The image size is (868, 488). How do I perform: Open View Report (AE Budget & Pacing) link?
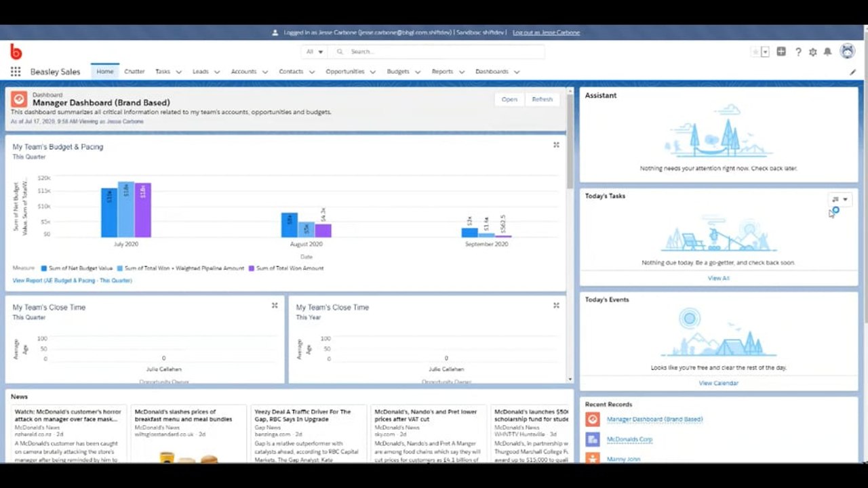click(72, 281)
